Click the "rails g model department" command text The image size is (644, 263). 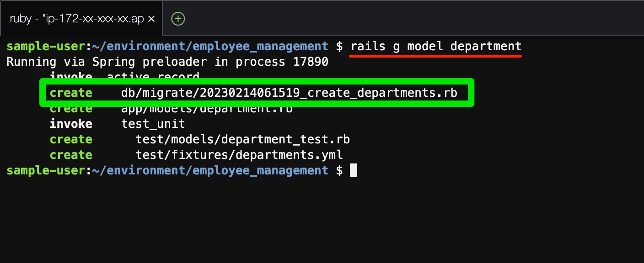point(436,47)
